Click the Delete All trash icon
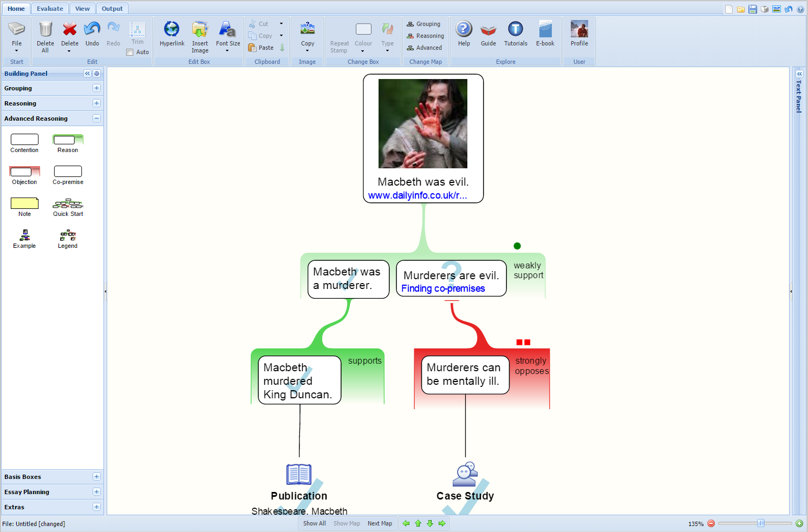This screenshot has height=532, width=808. tap(45, 29)
